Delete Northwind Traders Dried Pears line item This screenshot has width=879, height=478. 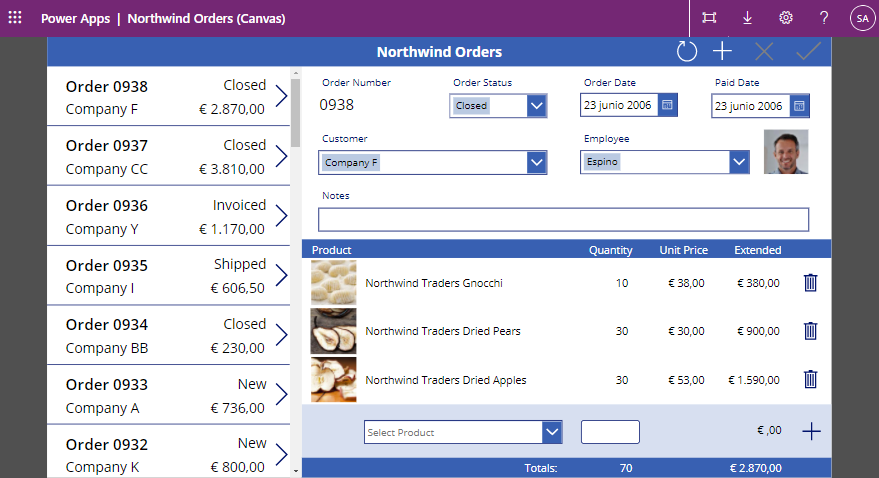click(x=811, y=331)
